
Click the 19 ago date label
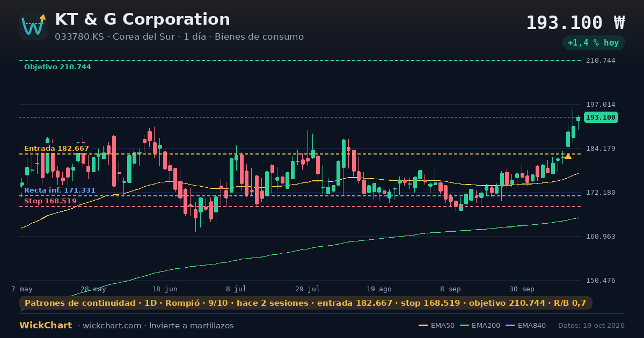[x=379, y=289]
